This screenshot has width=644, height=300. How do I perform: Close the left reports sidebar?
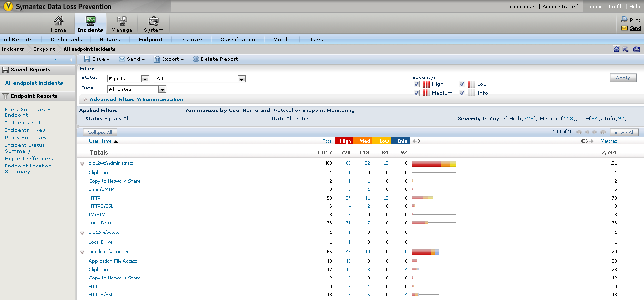(x=64, y=60)
